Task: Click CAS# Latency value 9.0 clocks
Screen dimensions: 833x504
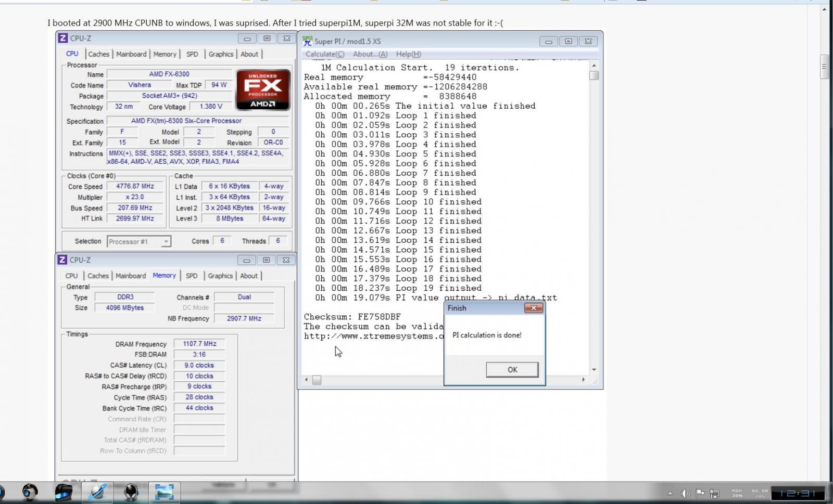Action: pyautogui.click(x=199, y=365)
